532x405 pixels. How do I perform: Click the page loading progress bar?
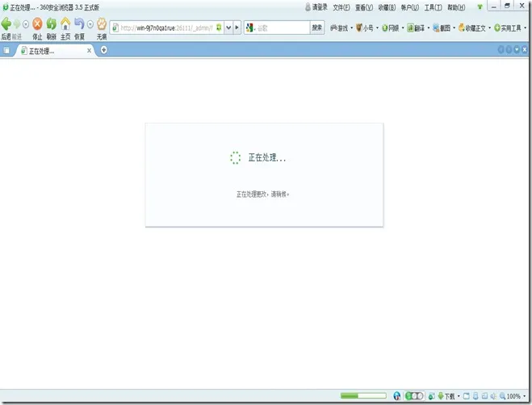point(363,395)
